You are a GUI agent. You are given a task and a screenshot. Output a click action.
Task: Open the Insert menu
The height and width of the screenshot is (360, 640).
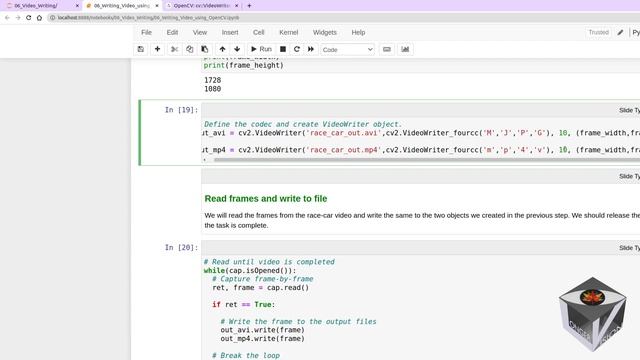[230, 32]
